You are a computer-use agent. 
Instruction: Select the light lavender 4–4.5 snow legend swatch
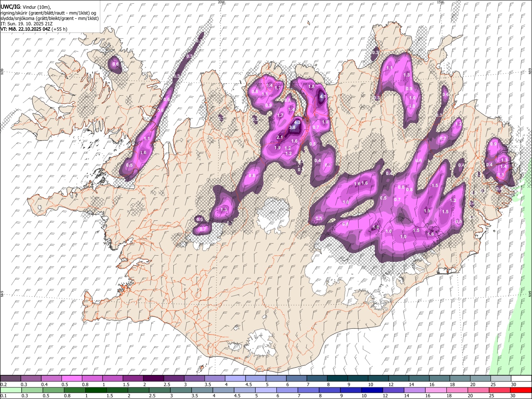234,378
